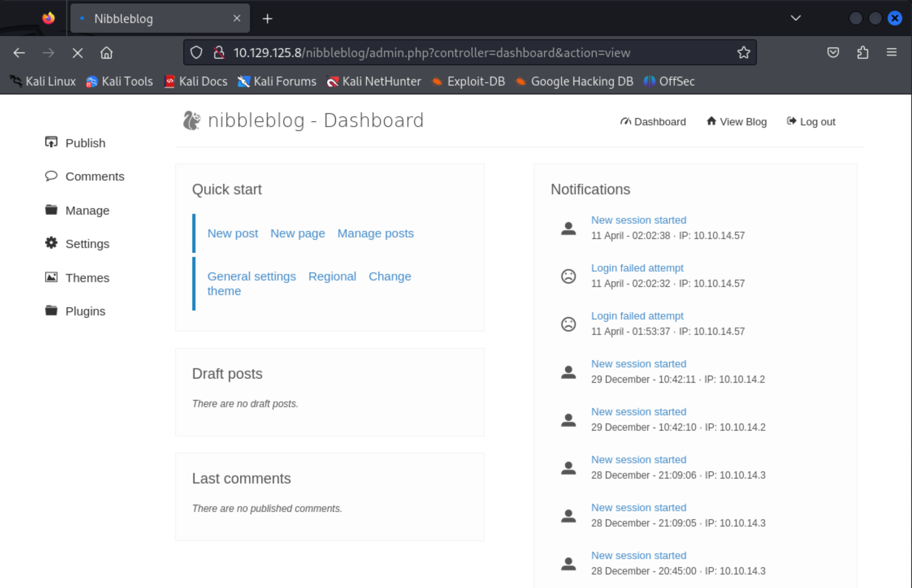Stop page loading with X button
Image resolution: width=912 pixels, height=588 pixels.
pos(77,53)
